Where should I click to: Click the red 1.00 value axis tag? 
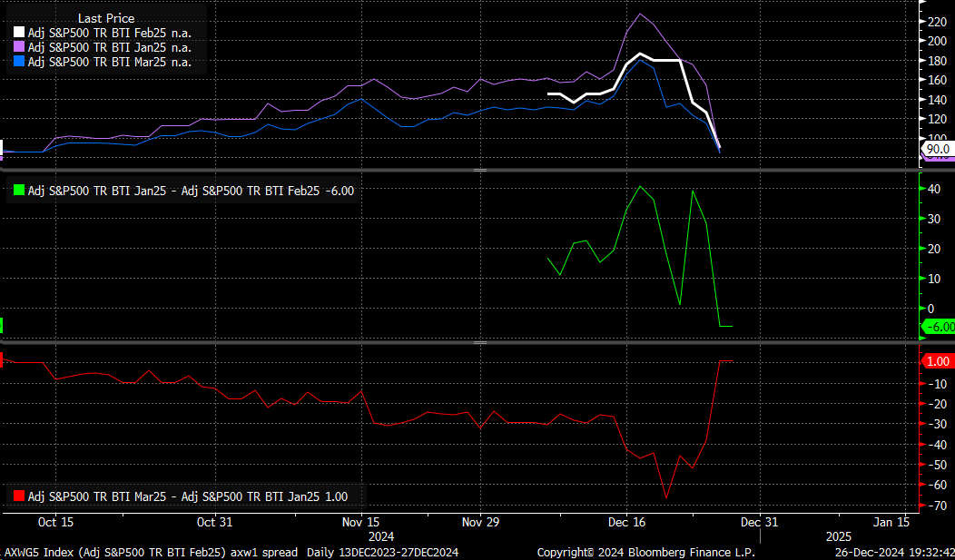938,361
